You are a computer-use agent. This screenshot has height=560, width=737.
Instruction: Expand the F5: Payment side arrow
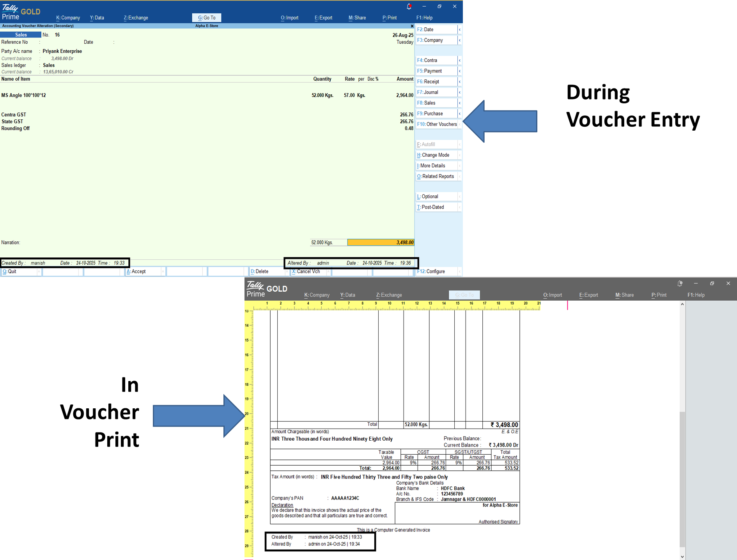[460, 71]
